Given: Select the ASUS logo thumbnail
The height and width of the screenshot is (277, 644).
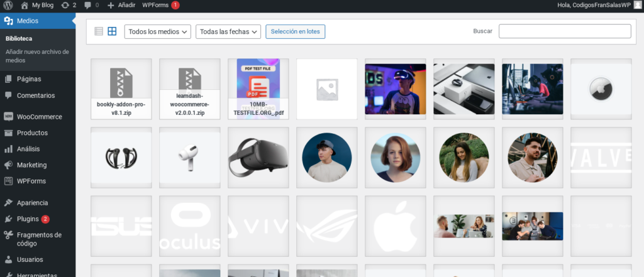Looking at the screenshot, I should (121, 226).
